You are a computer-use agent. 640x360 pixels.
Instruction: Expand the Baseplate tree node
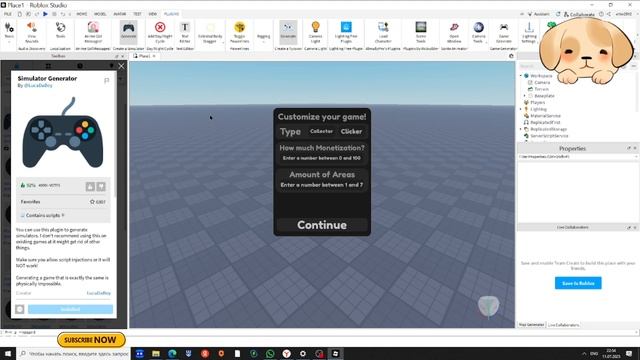525,96
